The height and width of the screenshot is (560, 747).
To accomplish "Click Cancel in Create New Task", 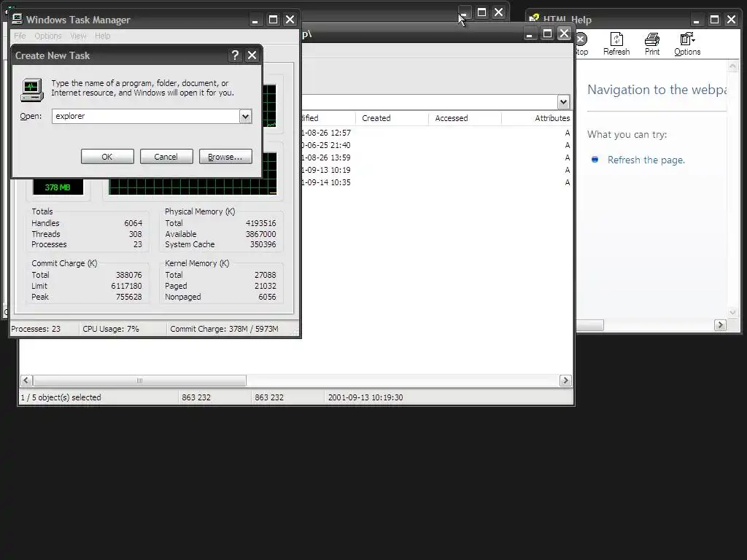I will coord(166,157).
